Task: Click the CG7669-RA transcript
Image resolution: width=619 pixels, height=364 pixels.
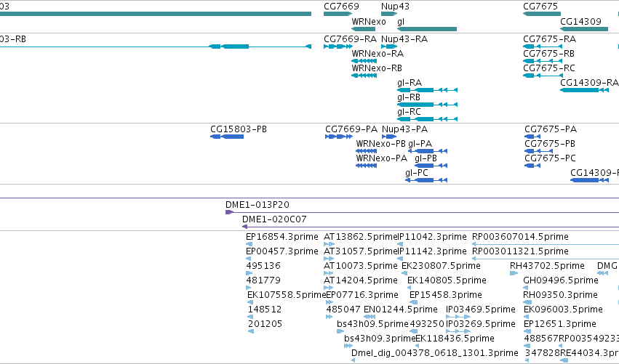Action: (x=338, y=46)
